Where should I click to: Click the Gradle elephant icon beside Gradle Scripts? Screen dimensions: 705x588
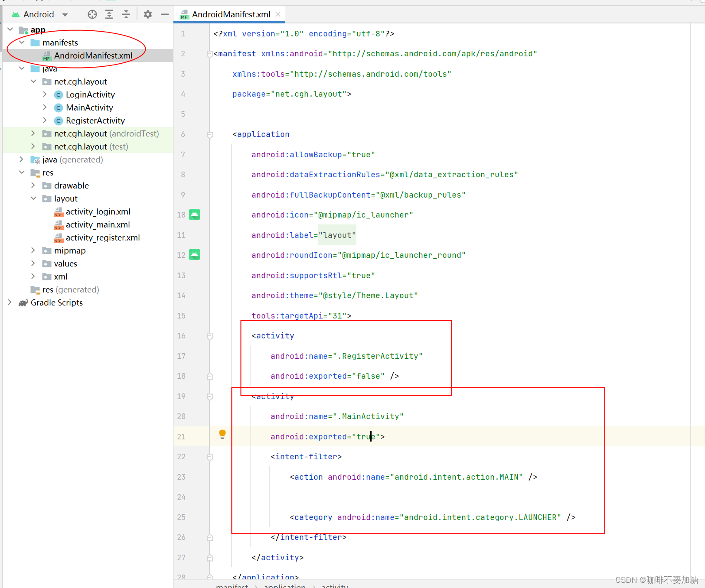[23, 302]
